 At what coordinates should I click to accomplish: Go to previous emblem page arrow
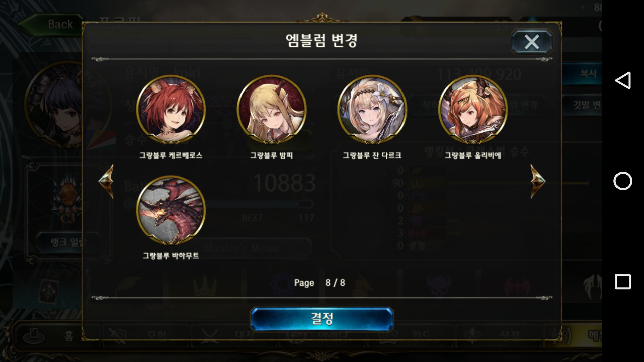pyautogui.click(x=106, y=181)
